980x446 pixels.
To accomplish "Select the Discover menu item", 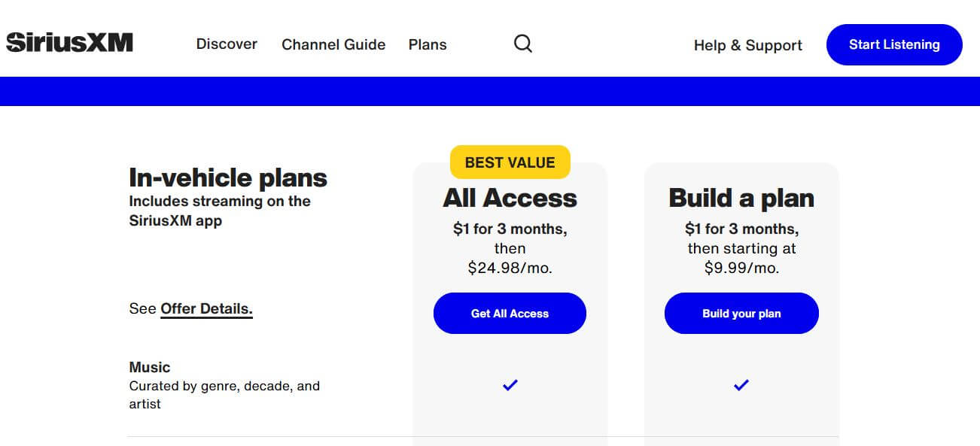I will coord(226,44).
